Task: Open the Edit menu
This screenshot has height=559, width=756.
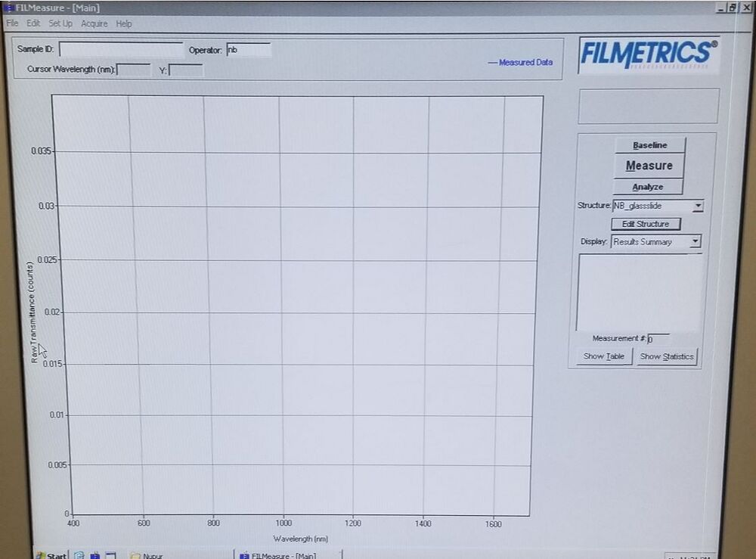Action: [33, 23]
